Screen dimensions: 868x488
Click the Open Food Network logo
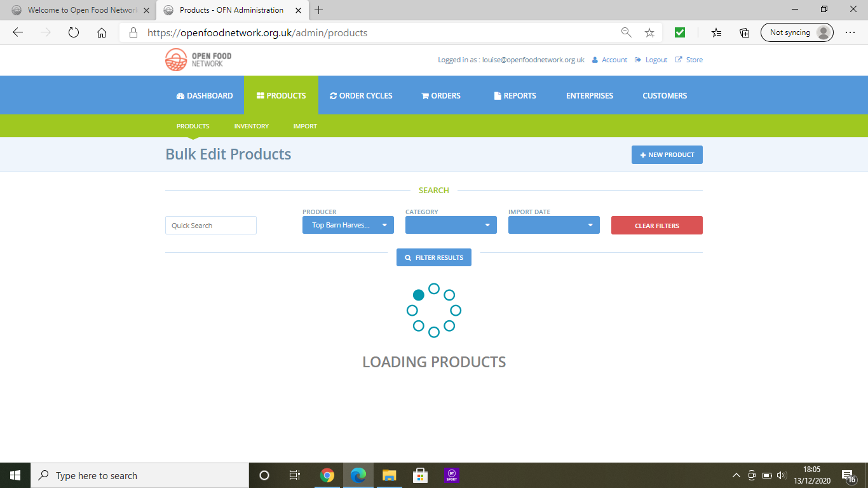[198, 60]
